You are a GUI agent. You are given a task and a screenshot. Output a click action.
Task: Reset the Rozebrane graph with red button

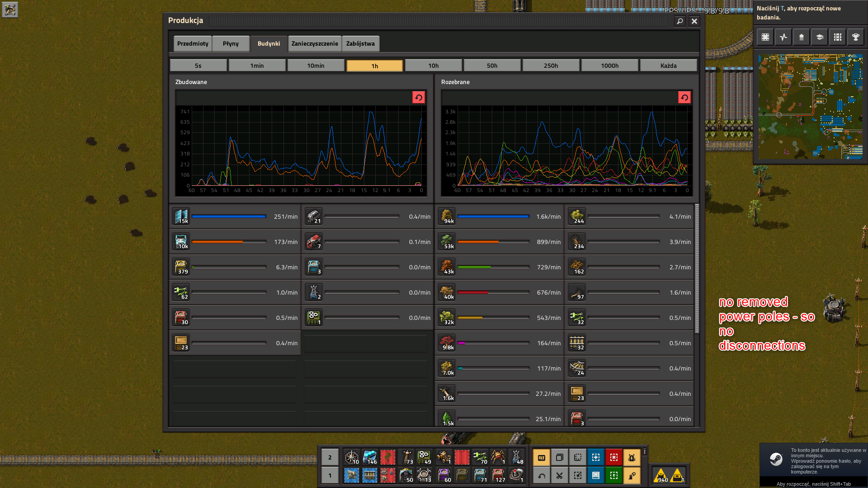point(684,98)
